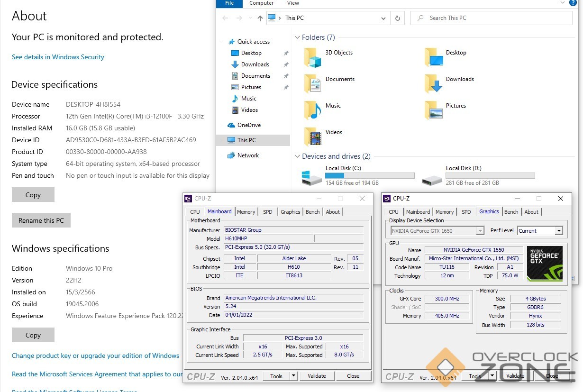This screenshot has width=583, height=392.
Task: Open Microsoft Services Agreement link
Action: click(97, 374)
